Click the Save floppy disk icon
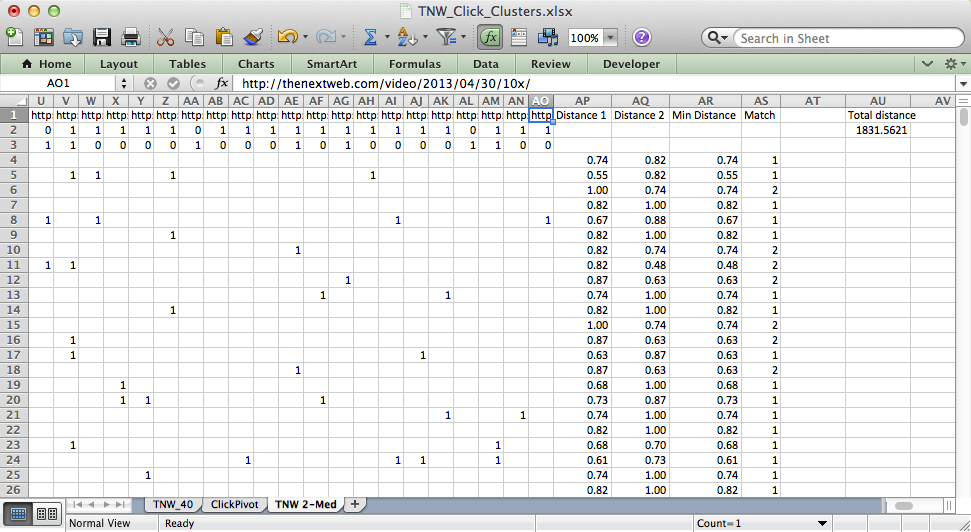The image size is (971, 532). [x=101, y=38]
